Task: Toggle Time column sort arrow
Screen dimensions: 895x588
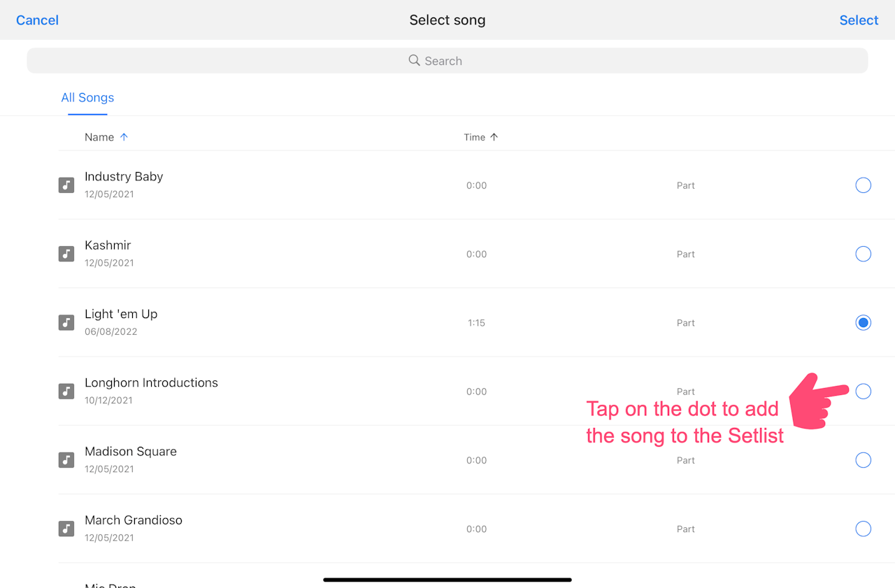Action: click(x=494, y=137)
